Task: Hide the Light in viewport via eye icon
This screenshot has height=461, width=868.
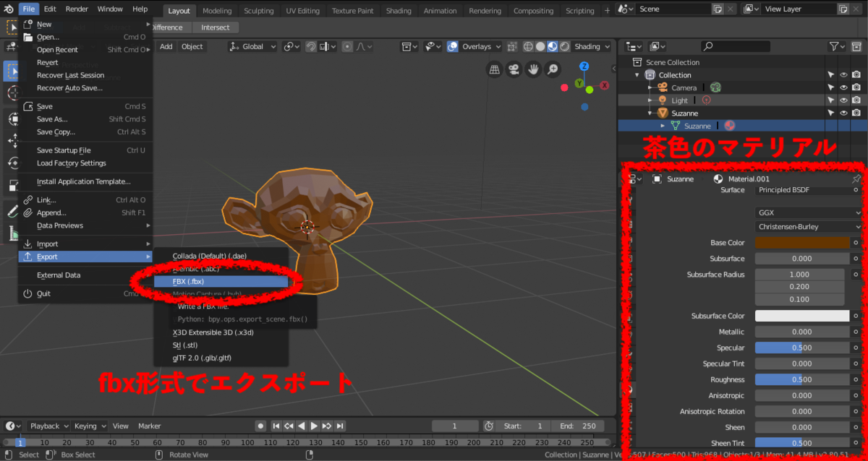Action: [843, 100]
